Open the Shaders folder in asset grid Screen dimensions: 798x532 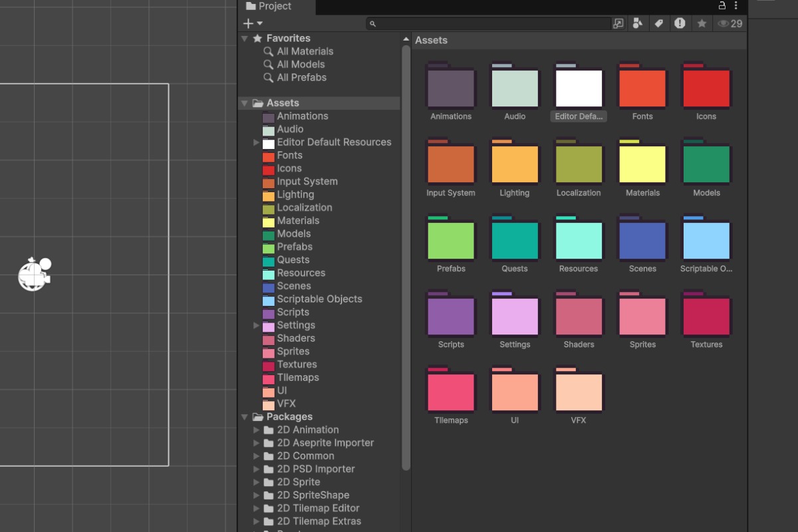coord(579,317)
